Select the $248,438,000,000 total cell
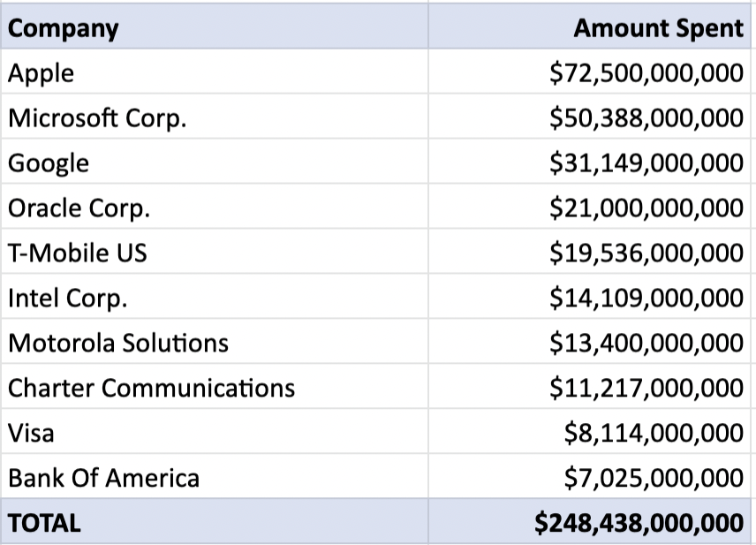The height and width of the screenshot is (545, 756). 639,523
